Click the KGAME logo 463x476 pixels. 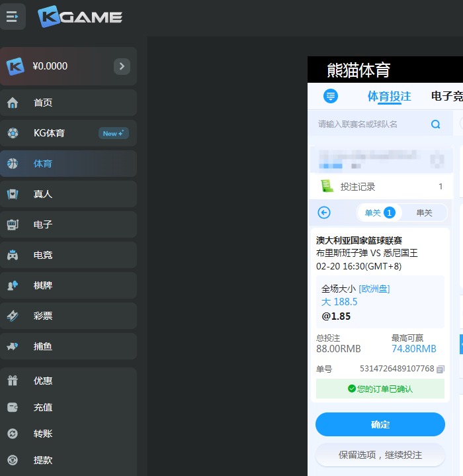pos(80,17)
